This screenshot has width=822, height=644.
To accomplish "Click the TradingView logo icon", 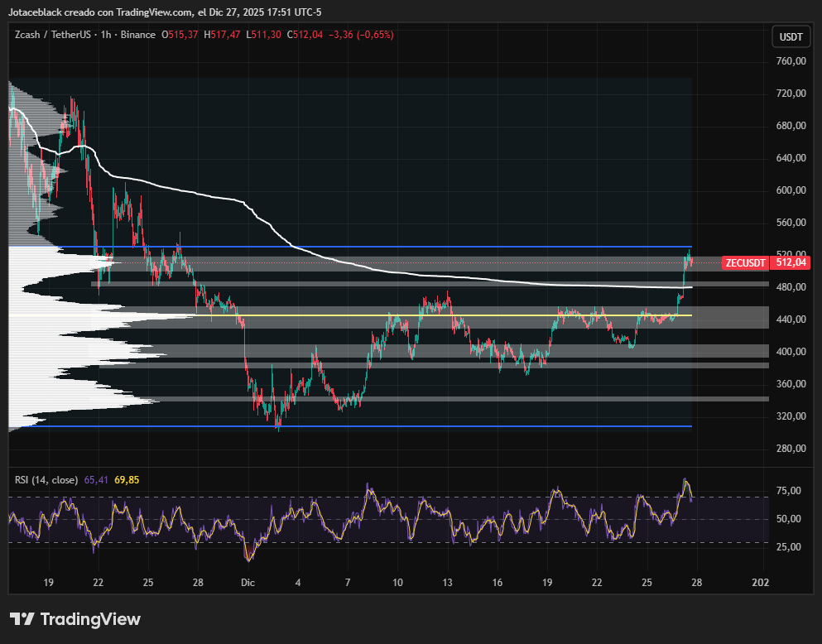I will [x=22, y=619].
